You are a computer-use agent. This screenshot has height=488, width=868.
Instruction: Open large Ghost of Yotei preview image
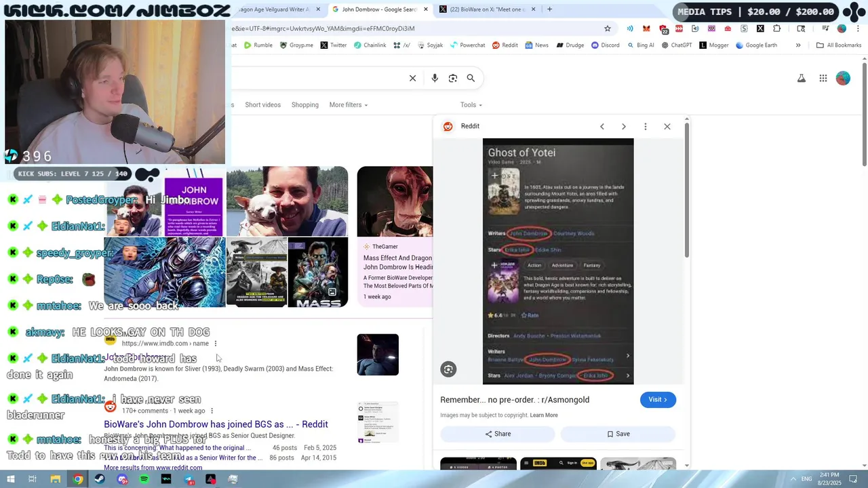pyautogui.click(x=558, y=262)
